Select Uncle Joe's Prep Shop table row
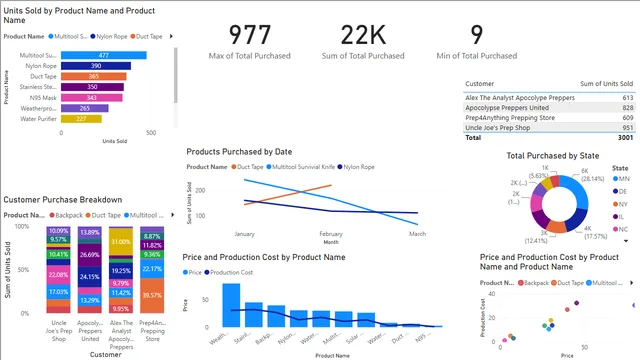This screenshot has height=360, width=640. (x=549, y=127)
